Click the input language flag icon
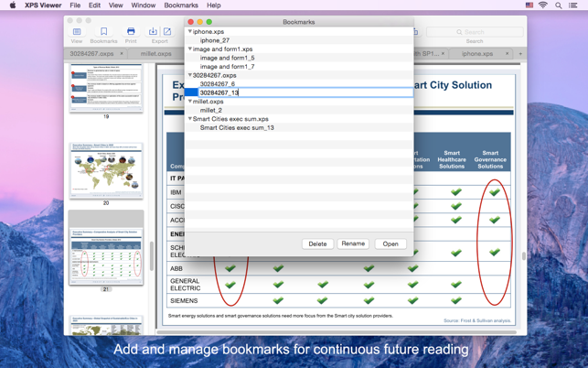The width and height of the screenshot is (588, 368). pyautogui.click(x=529, y=5)
